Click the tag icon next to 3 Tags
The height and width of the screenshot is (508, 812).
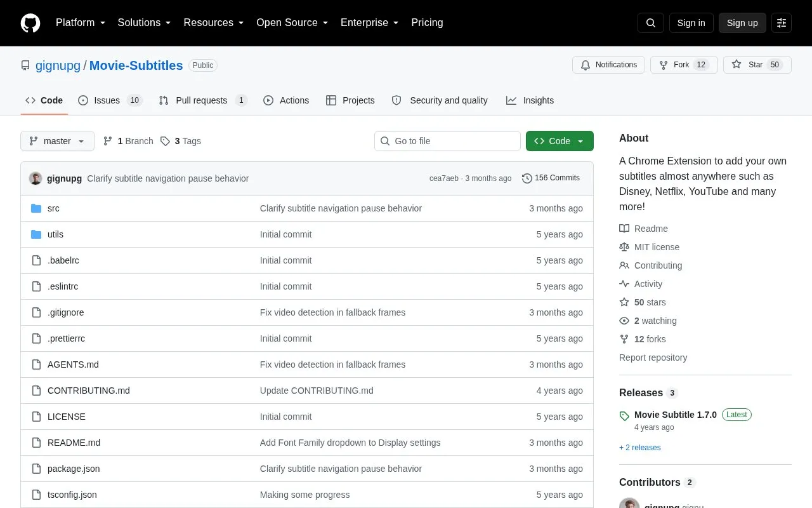165,141
